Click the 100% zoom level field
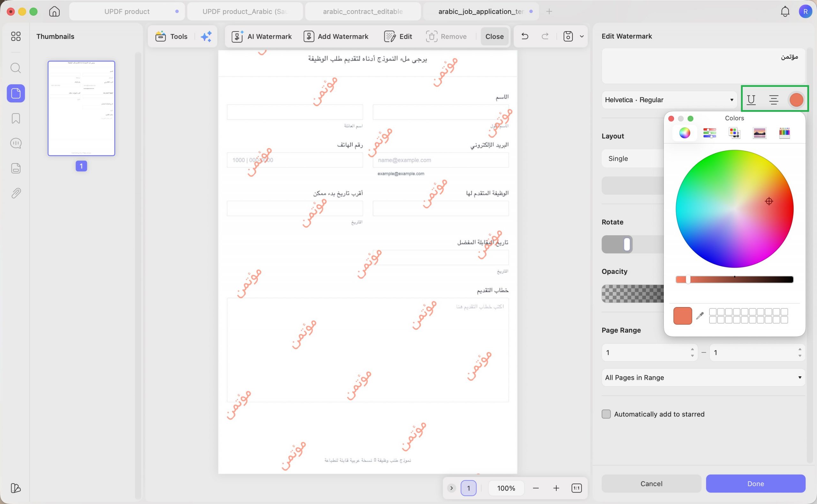The height and width of the screenshot is (504, 817). click(x=506, y=488)
